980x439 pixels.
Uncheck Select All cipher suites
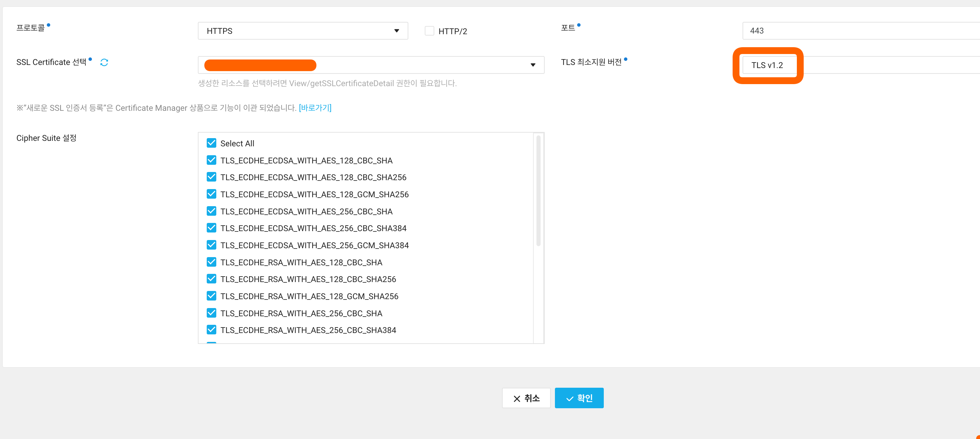click(x=212, y=143)
